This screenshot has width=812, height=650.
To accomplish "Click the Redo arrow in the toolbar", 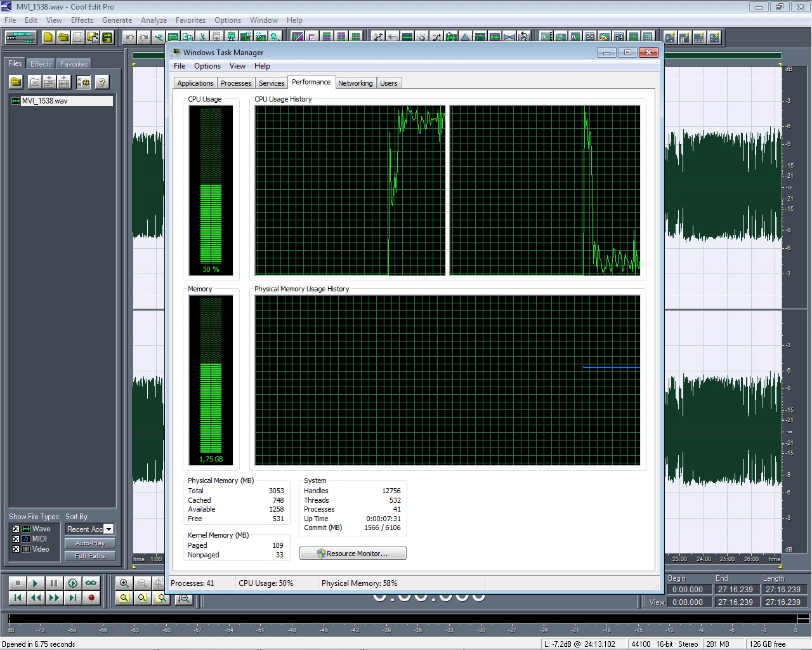I will point(144,37).
